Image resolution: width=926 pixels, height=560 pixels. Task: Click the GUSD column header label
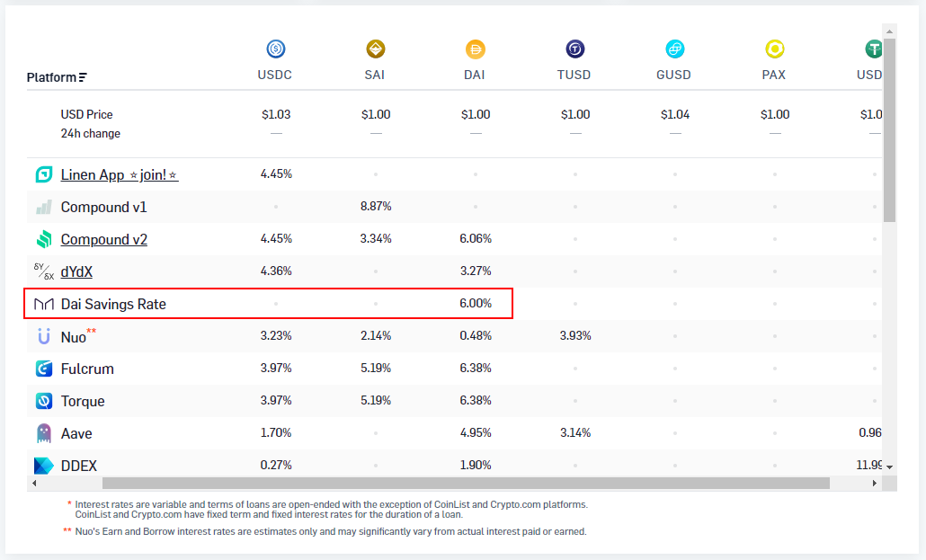(x=674, y=75)
